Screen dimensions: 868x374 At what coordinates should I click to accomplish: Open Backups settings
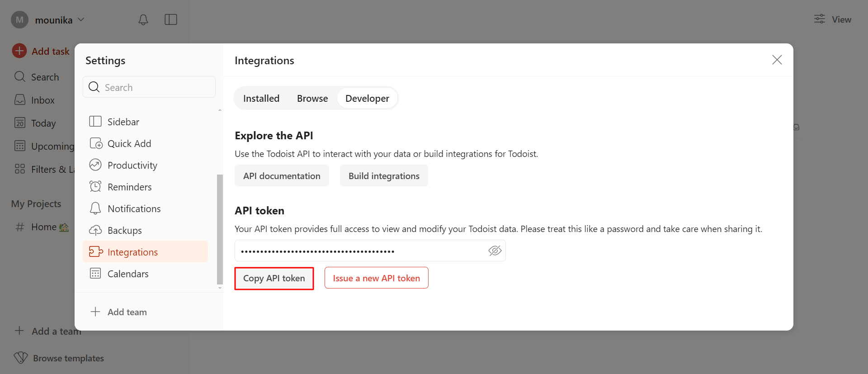pyautogui.click(x=124, y=231)
